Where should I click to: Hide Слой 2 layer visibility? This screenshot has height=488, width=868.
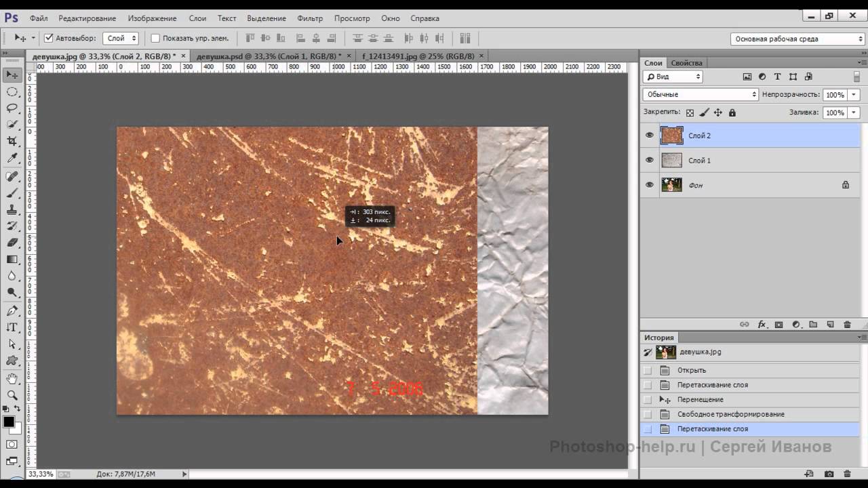(x=650, y=136)
